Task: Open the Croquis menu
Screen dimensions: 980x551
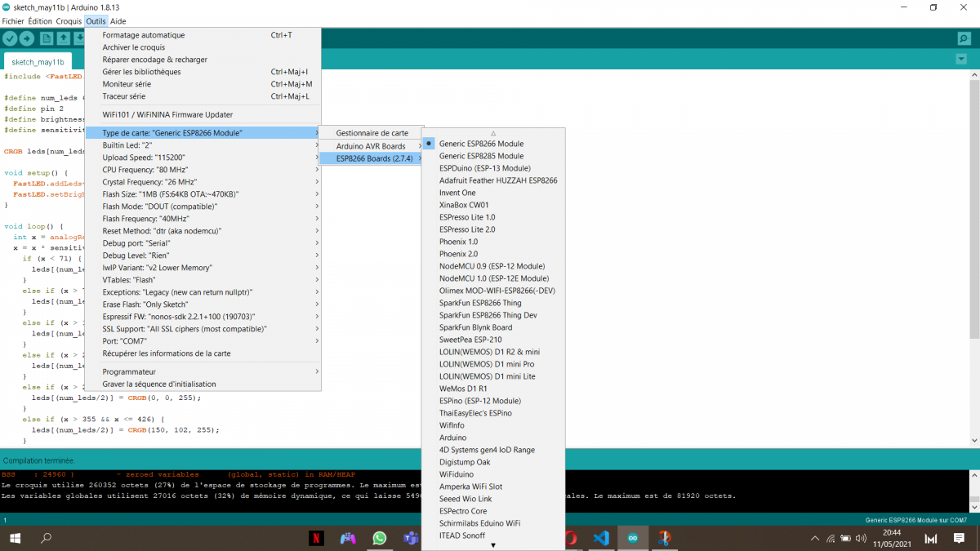Action: pyautogui.click(x=69, y=20)
